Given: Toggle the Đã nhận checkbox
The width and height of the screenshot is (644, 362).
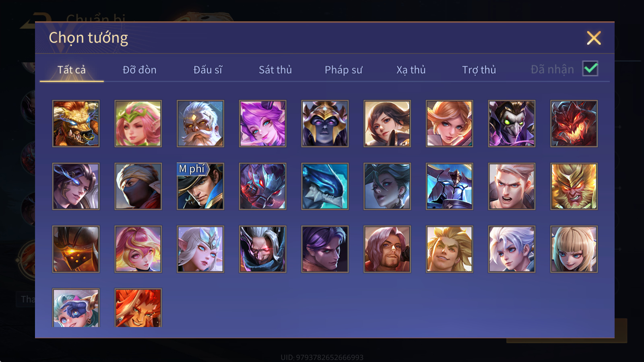Looking at the screenshot, I should pos(590,68).
